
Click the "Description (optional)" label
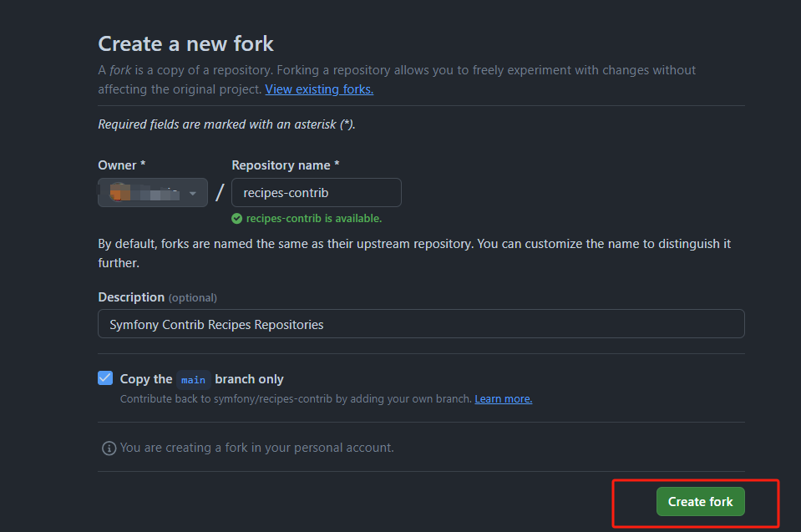coord(157,297)
